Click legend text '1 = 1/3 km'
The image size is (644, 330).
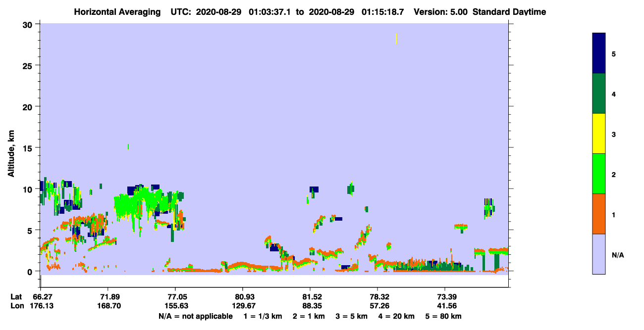click(262, 316)
